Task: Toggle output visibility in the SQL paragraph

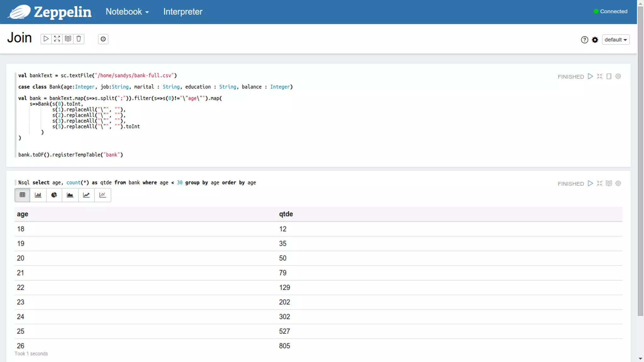Action: pos(609,183)
